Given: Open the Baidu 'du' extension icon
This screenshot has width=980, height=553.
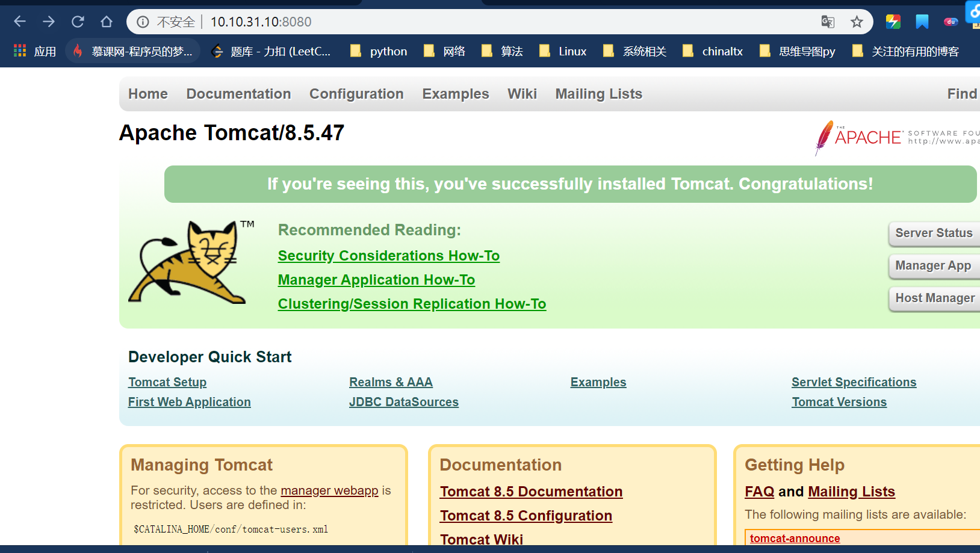Looking at the screenshot, I should pos(951,22).
